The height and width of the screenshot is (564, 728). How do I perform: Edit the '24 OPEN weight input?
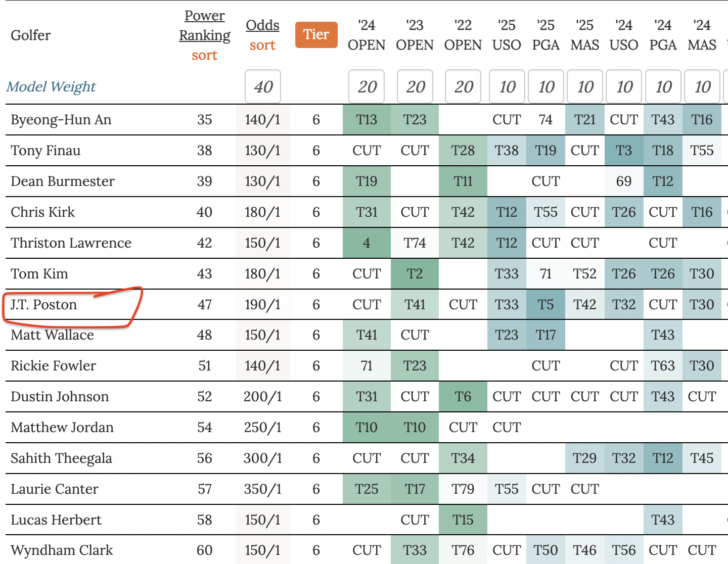pyautogui.click(x=367, y=87)
